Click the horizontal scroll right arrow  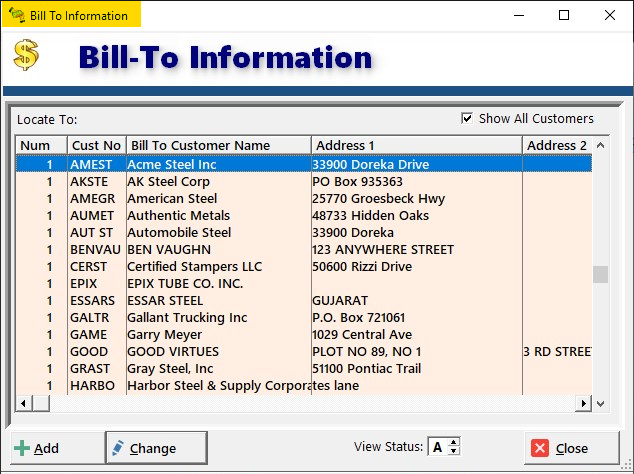[583, 403]
